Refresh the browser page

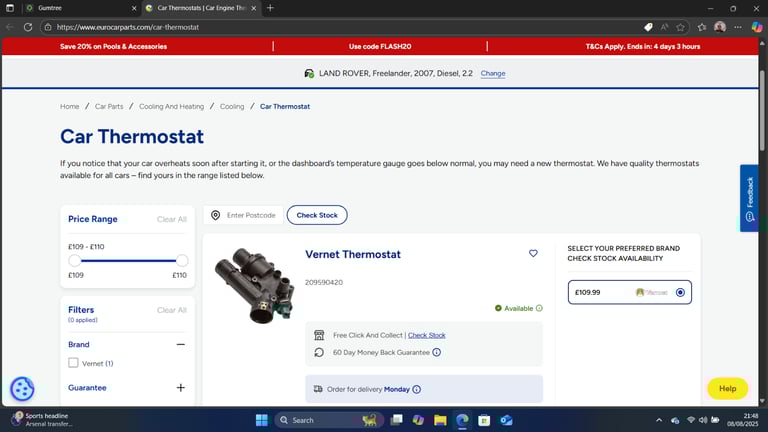pos(28,27)
